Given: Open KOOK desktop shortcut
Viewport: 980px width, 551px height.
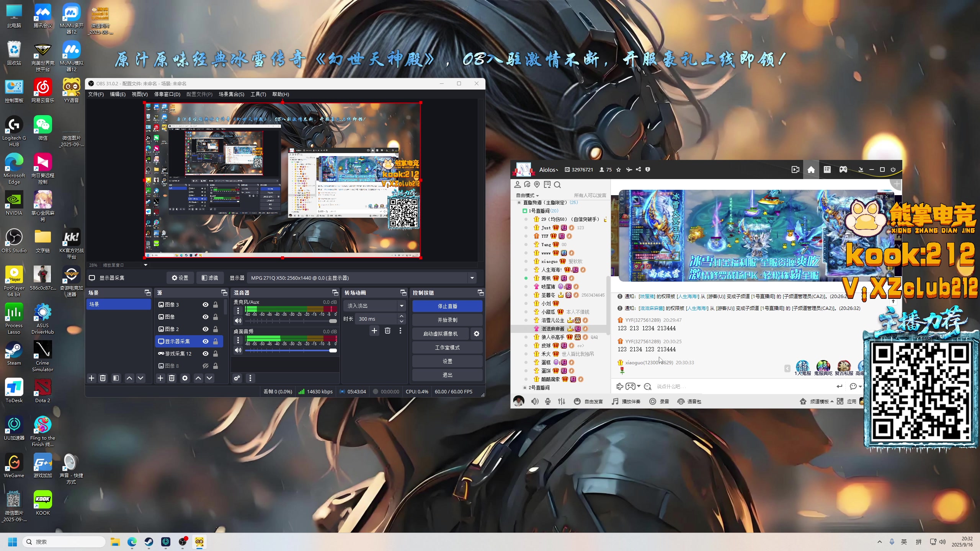Looking at the screenshot, I should pos(42,503).
